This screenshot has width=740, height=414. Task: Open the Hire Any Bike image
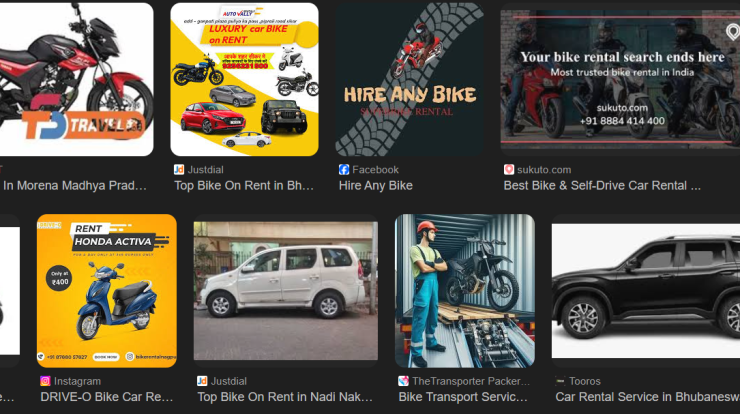point(409,79)
